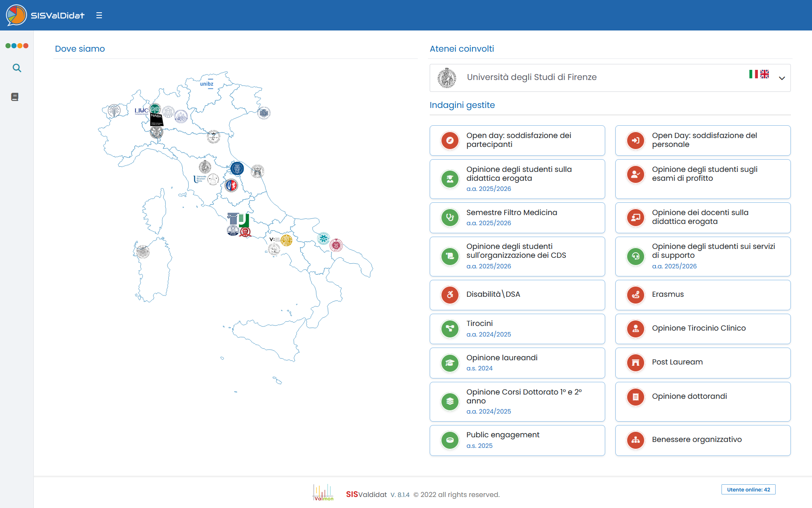This screenshot has height=508, width=812.
Task: Open Opinione degli studenti sulla didattica erogata
Action: [x=517, y=179]
